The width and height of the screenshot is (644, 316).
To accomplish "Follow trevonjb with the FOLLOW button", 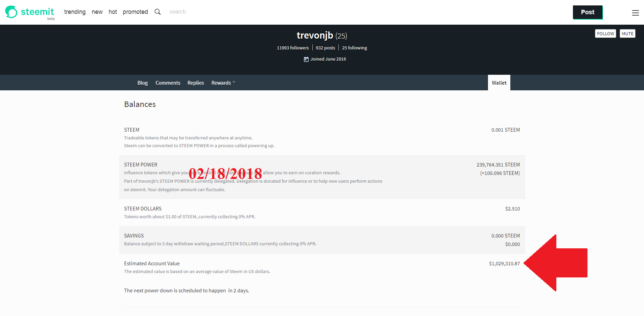I will [x=605, y=33].
